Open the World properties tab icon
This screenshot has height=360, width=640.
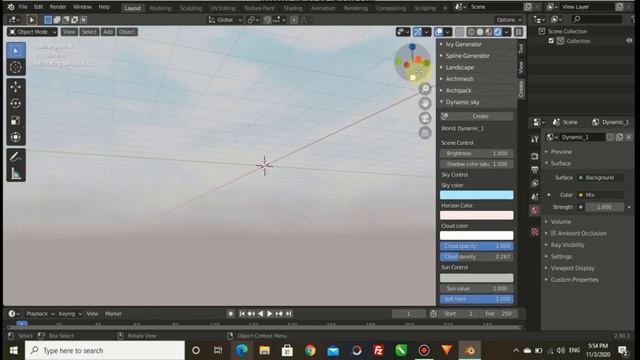[x=535, y=211]
